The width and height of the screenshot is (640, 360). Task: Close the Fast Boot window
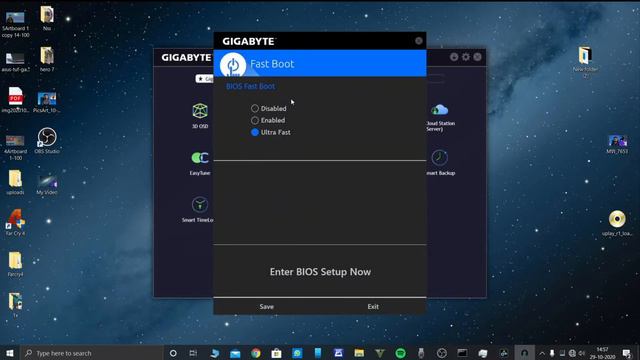(419, 41)
